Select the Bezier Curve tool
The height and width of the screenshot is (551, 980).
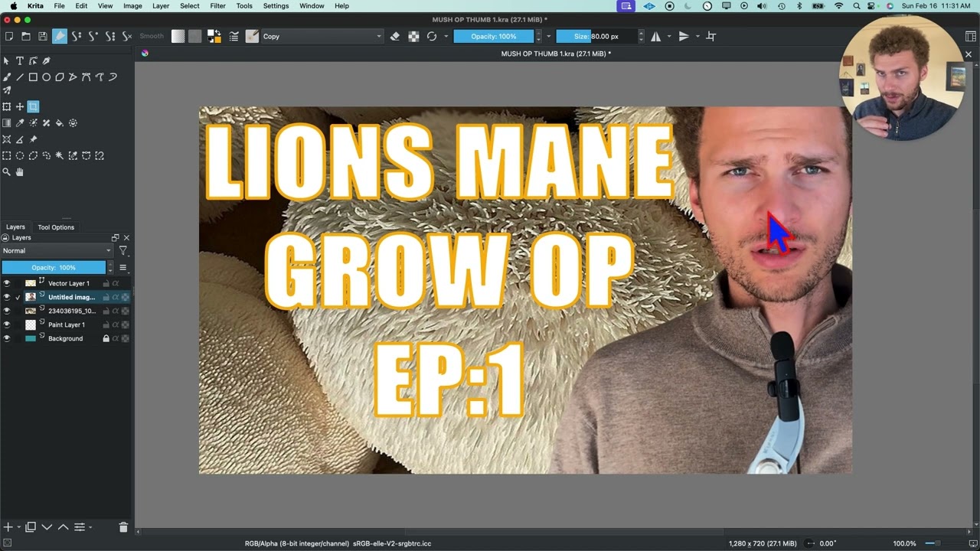pos(87,77)
